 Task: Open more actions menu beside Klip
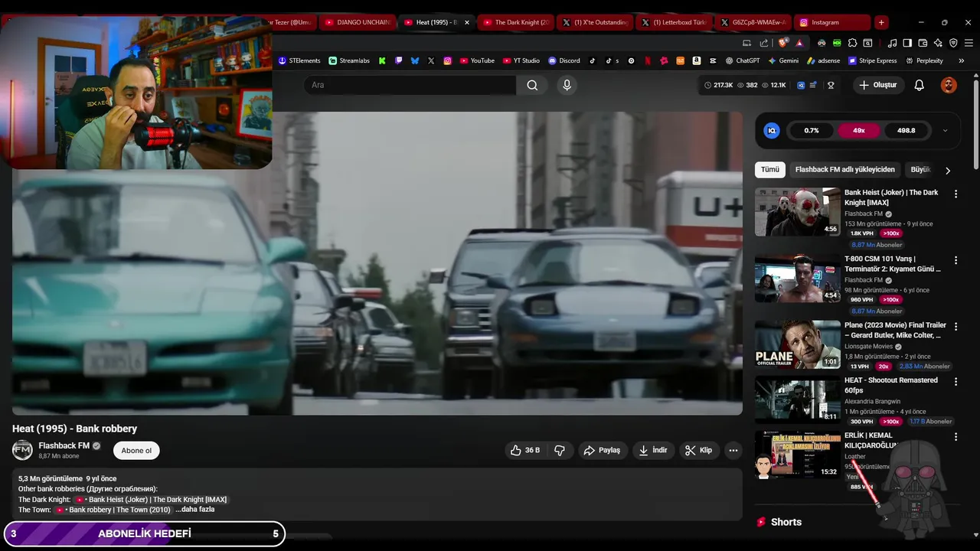[x=733, y=450]
